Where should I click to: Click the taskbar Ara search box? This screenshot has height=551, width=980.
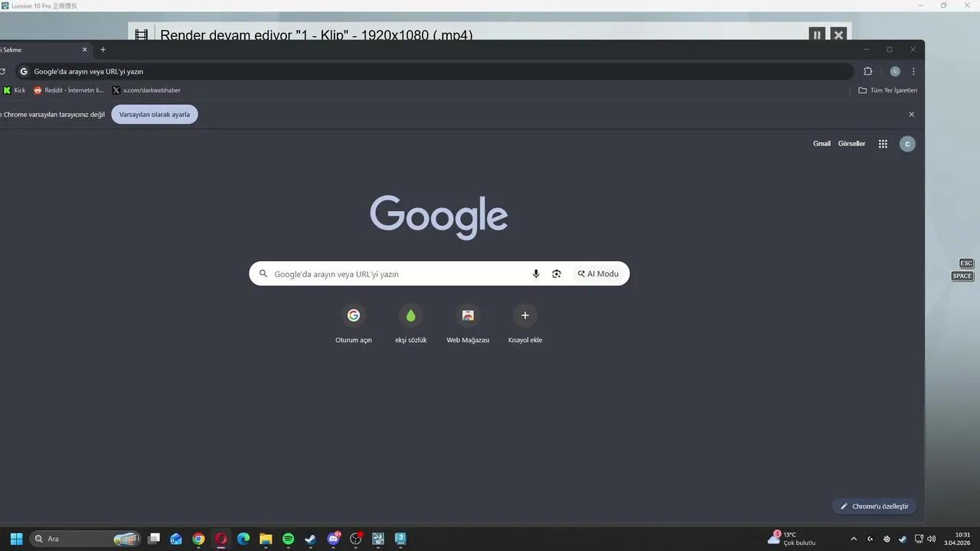point(87,539)
